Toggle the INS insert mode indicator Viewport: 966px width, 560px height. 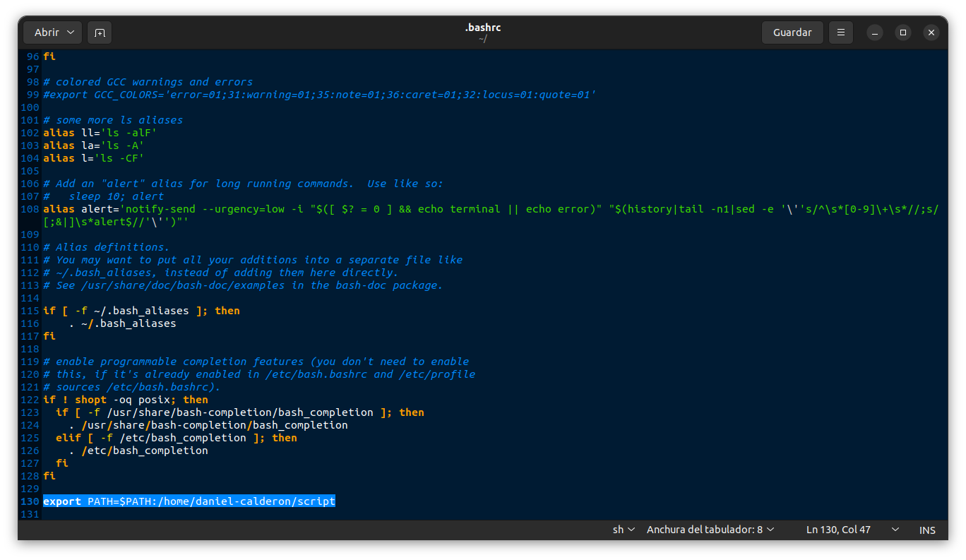(x=927, y=530)
